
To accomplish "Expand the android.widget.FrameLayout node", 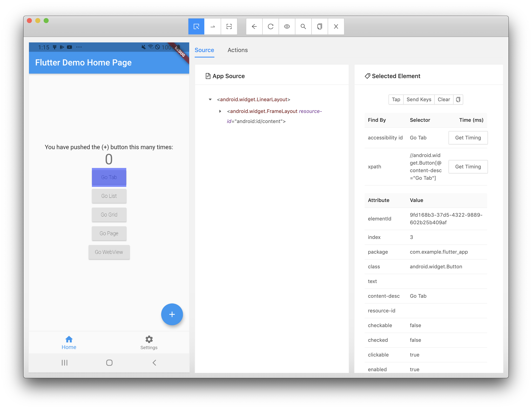I will point(220,111).
